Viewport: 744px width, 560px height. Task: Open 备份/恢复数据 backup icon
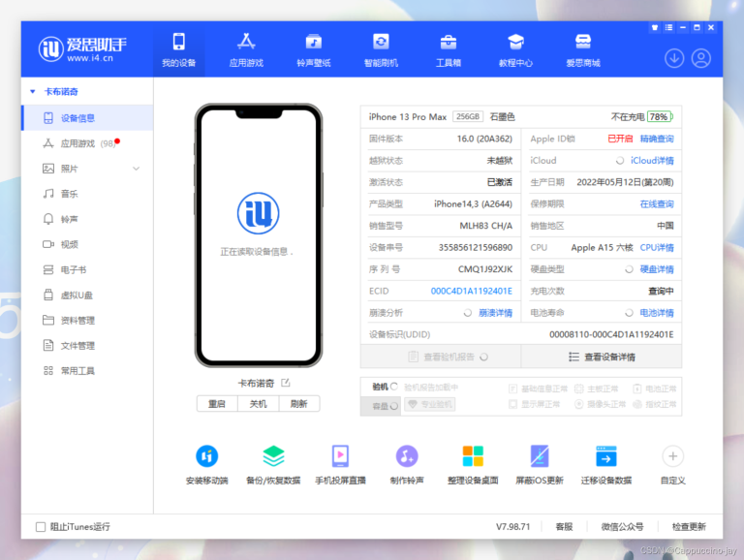[273, 456]
